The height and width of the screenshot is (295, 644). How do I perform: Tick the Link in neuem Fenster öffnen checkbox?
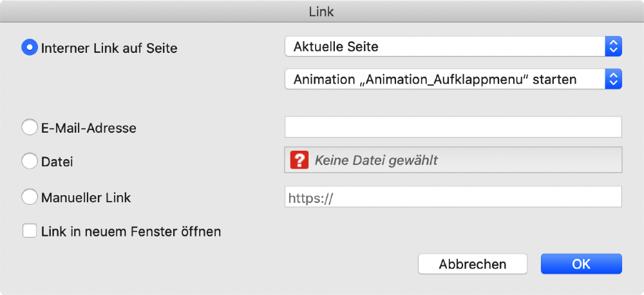30,231
